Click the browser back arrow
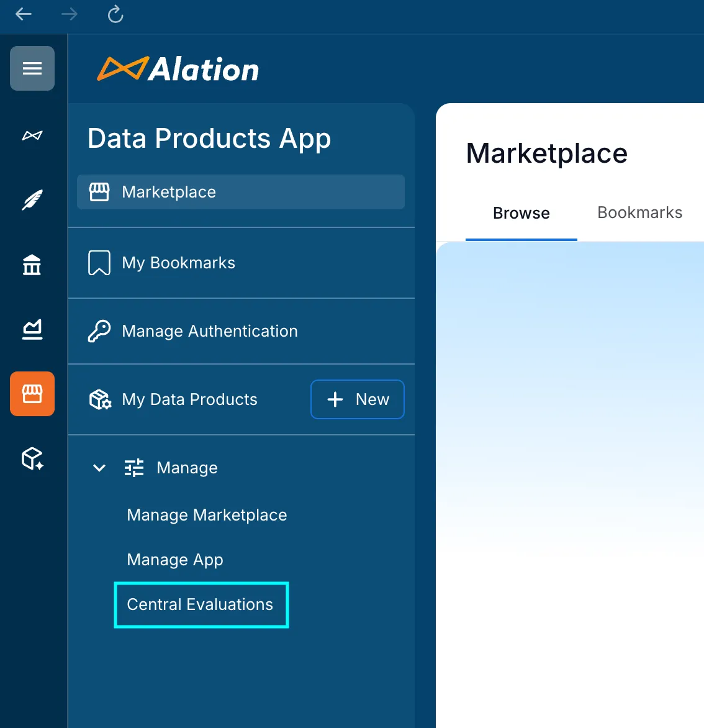The width and height of the screenshot is (704, 728). click(24, 14)
